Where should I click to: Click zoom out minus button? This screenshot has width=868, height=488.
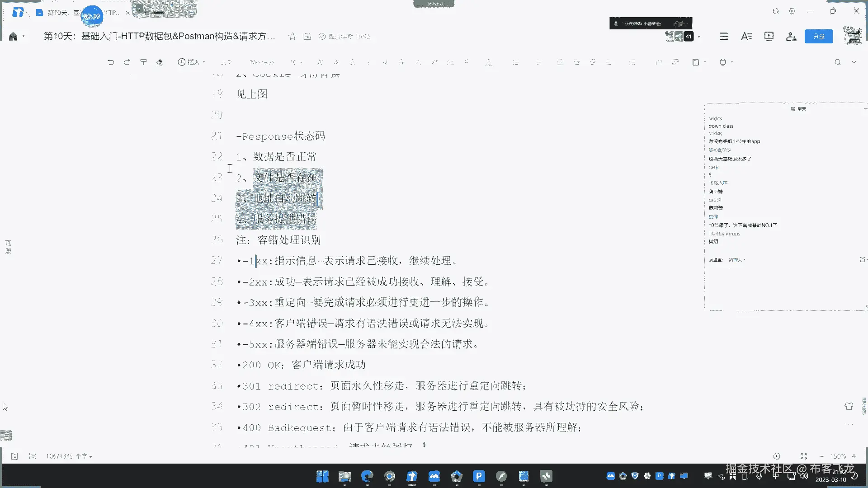click(822, 456)
